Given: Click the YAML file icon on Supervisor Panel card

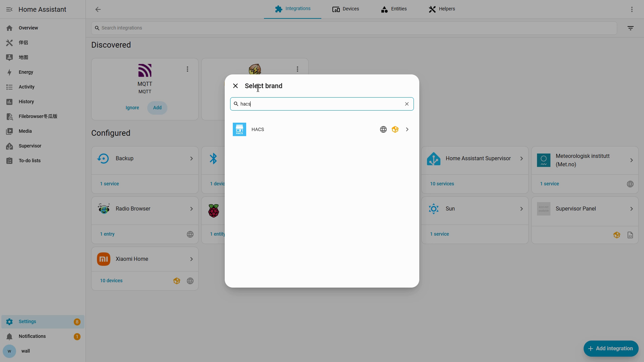Looking at the screenshot, I should 630,235.
